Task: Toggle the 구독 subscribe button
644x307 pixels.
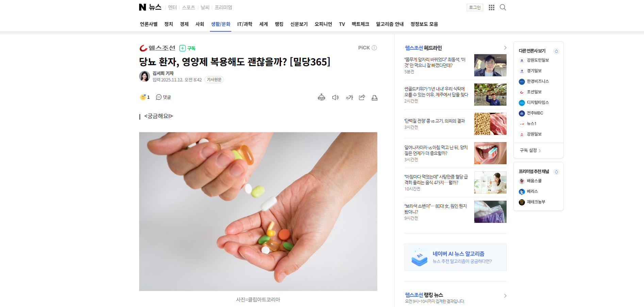Action: [x=187, y=48]
